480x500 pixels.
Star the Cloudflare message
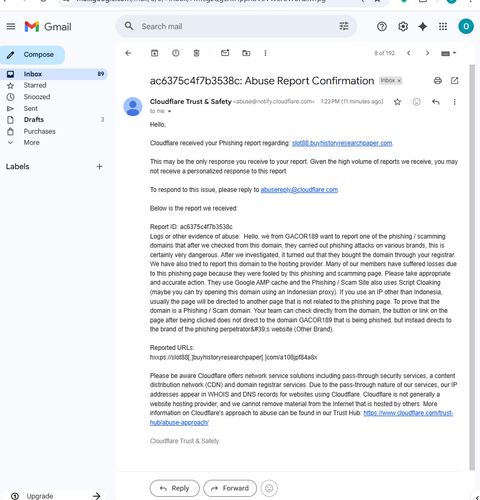[x=397, y=102]
